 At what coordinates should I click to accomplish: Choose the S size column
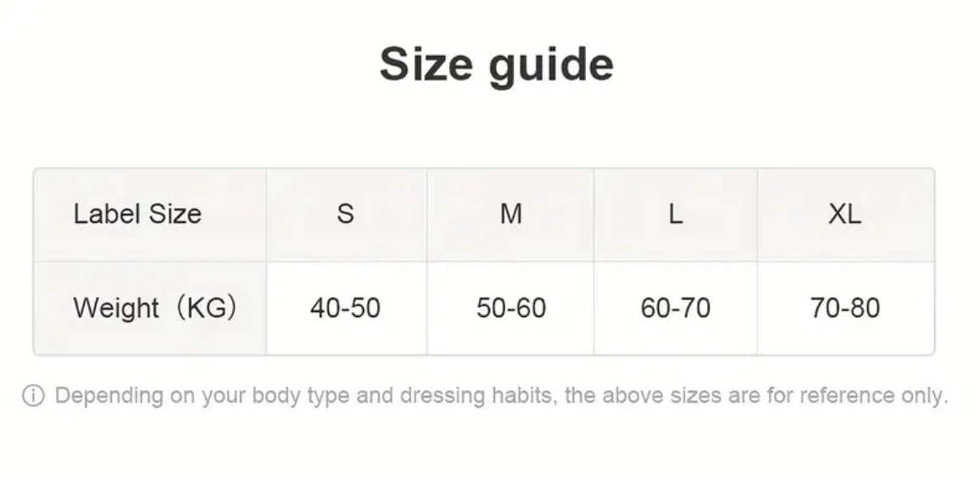click(345, 214)
